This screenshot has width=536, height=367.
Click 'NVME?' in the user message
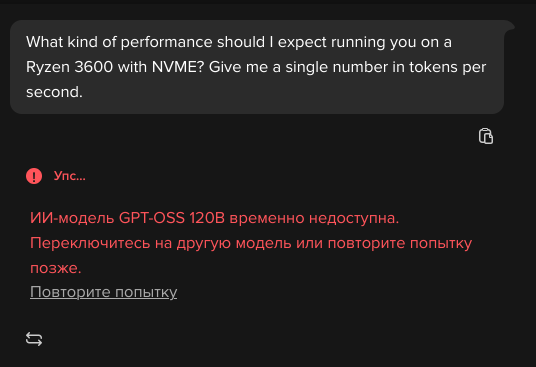(178, 67)
